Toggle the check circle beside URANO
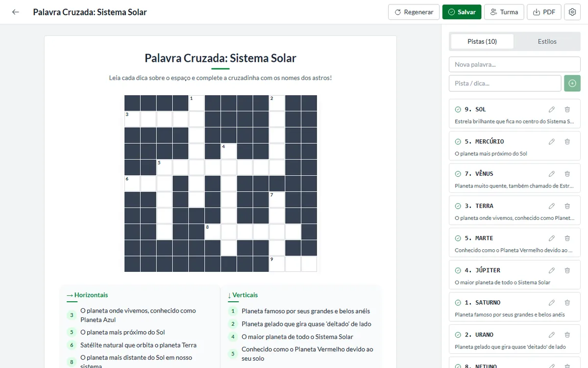588x368 pixels. (458, 335)
